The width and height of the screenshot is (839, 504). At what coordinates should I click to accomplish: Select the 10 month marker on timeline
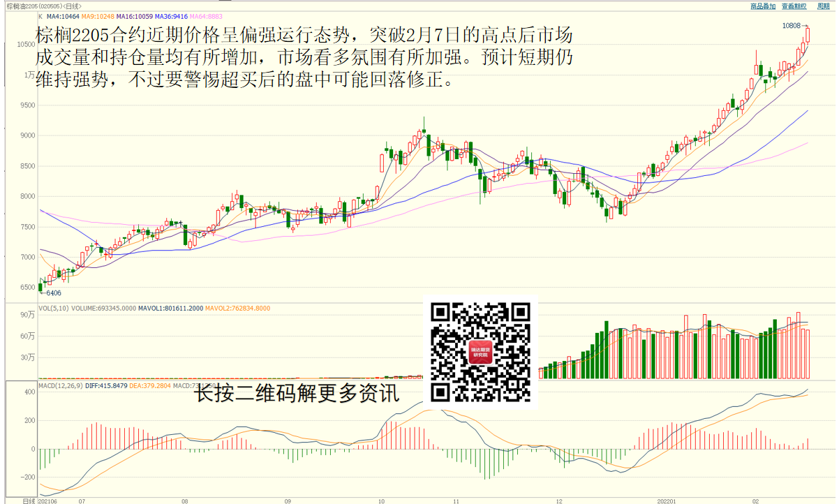click(381, 500)
